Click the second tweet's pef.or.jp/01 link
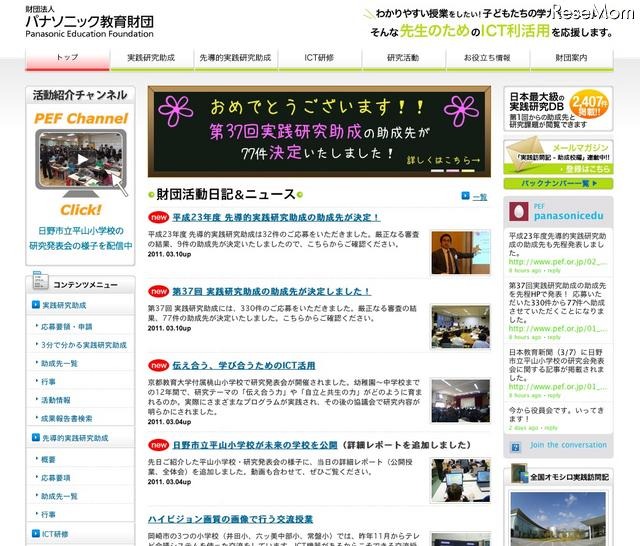Screen dimensions: 640x546 pos(558,328)
